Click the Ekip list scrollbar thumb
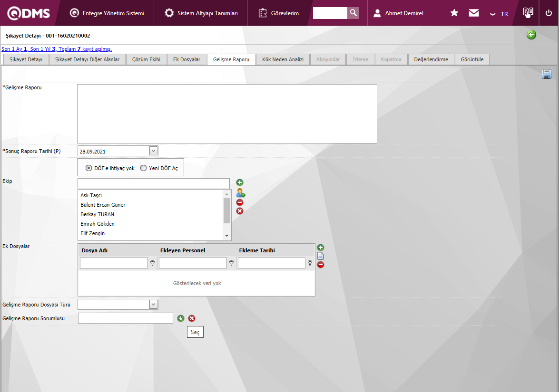The width and height of the screenshot is (559, 392). pos(226,211)
